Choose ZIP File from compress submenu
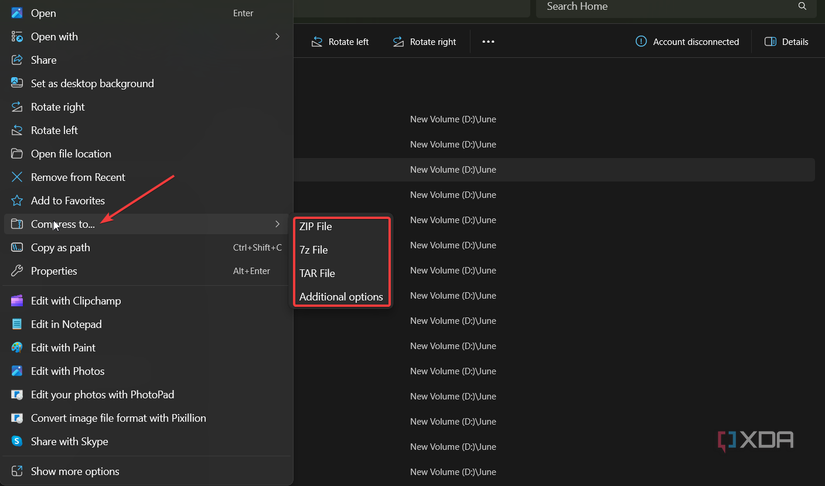The image size is (825, 486). pos(316,227)
